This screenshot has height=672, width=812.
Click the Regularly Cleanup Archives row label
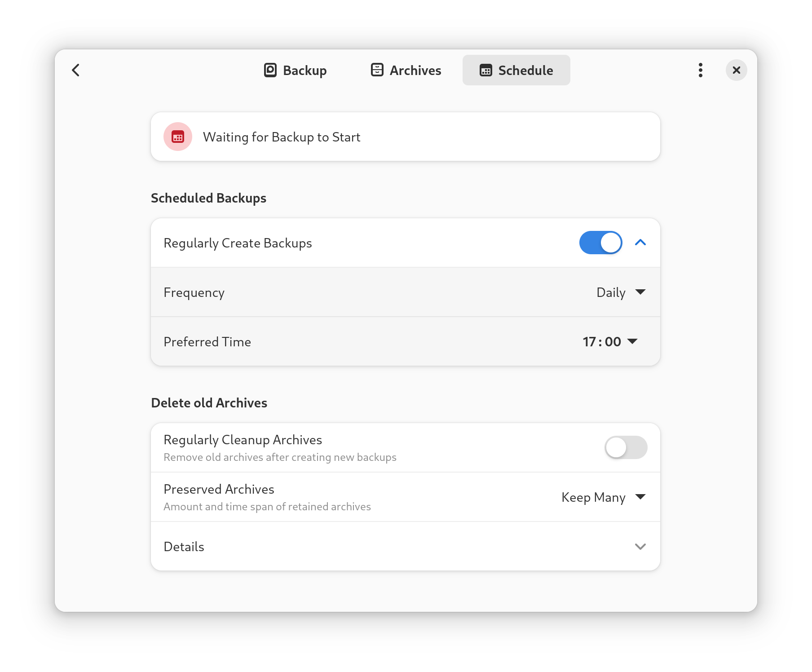(243, 440)
